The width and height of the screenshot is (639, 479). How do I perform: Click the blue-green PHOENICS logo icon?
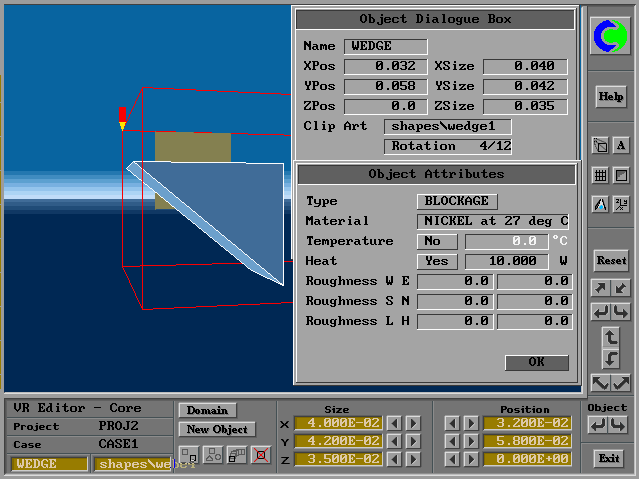click(x=610, y=37)
